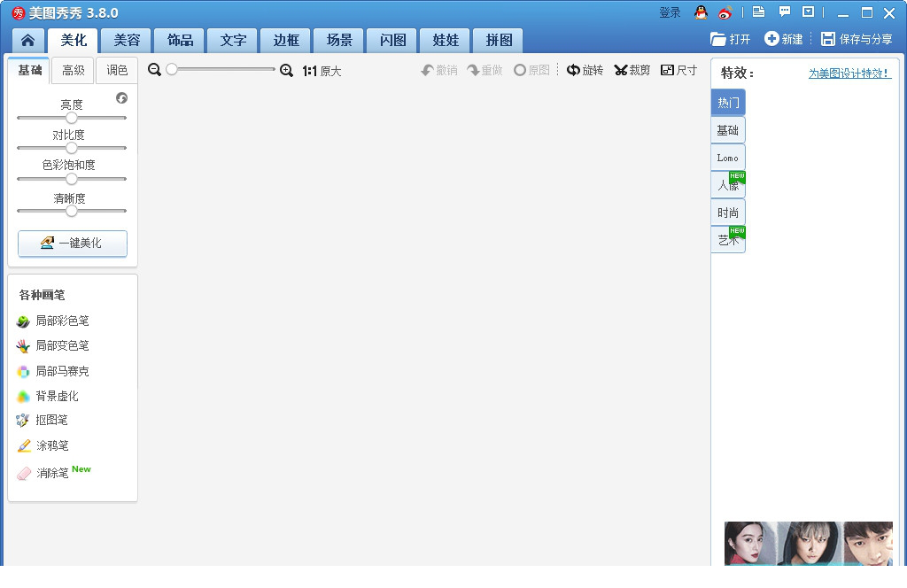Select the 基础 sub-tab in the left panel
Screen dimensions: 907x588
[x=29, y=70]
